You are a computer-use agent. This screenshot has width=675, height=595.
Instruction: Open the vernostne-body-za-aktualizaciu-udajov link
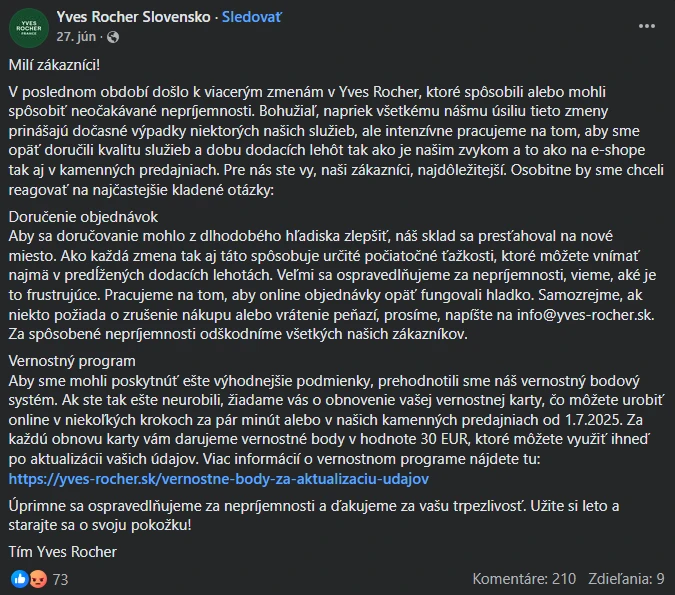(214, 479)
